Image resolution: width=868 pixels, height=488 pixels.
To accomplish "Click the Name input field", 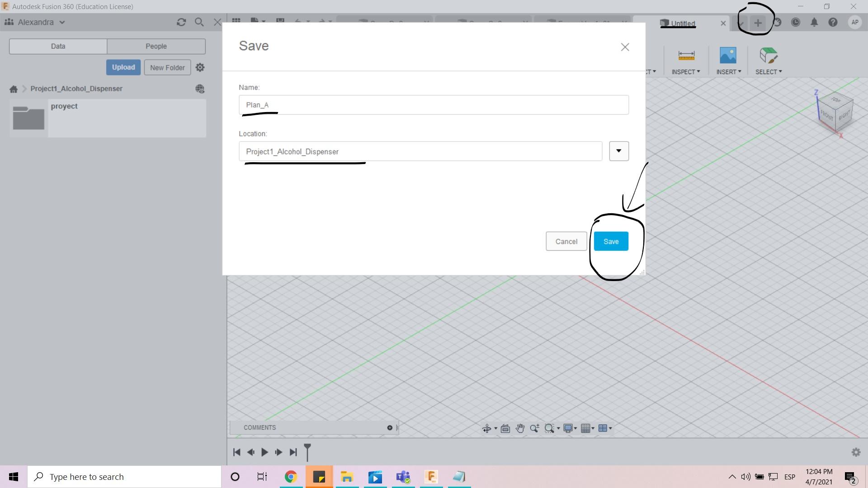I will pos(433,105).
